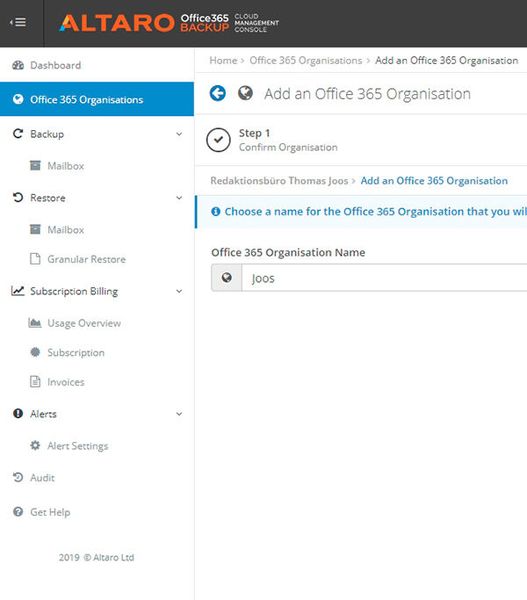
Task: Open Office 365 Organisations breadcrumb link
Action: tap(306, 60)
